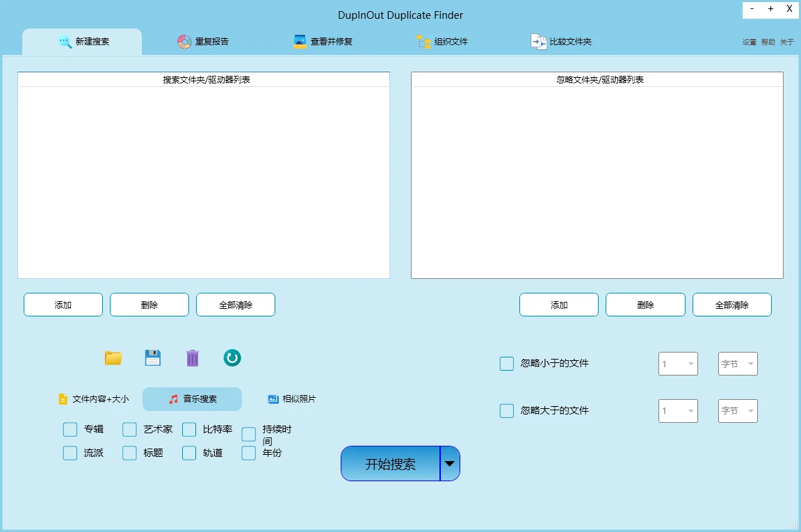Delete a saved search via the trash icon
The image size is (801, 532).
pyautogui.click(x=192, y=357)
